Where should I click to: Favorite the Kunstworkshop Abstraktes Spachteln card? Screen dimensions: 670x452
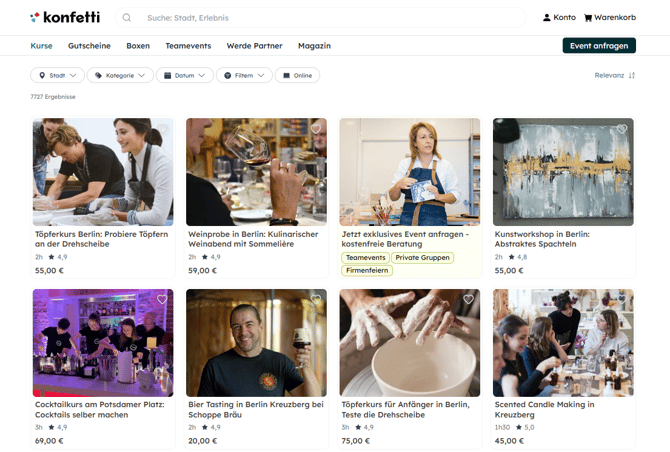pos(622,129)
